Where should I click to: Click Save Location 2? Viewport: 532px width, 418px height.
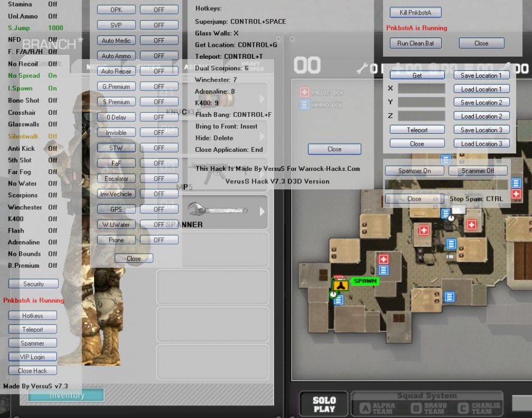tap(481, 102)
